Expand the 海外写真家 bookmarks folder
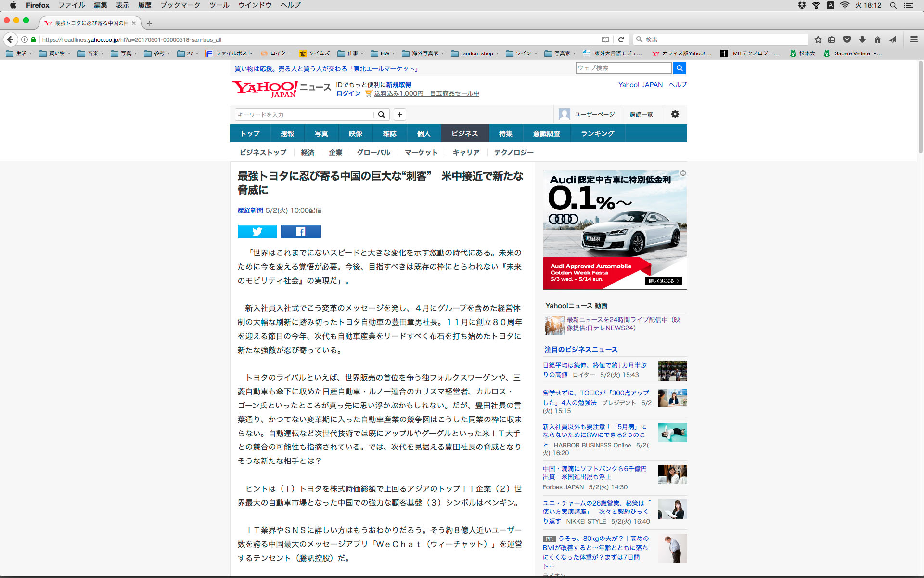Image resolution: width=924 pixels, height=578 pixels. click(x=423, y=53)
